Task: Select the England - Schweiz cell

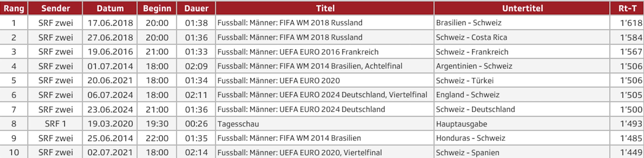Action: pos(467,95)
